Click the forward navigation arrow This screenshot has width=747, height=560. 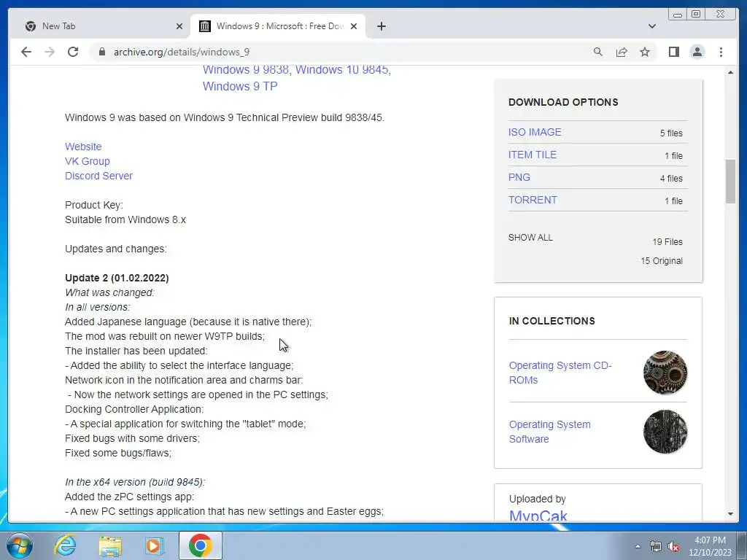50,52
